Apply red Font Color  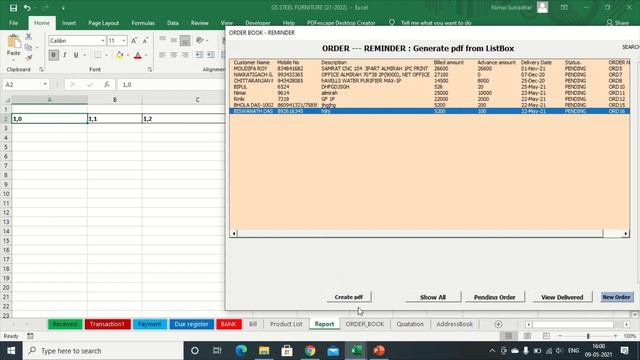pos(138,55)
